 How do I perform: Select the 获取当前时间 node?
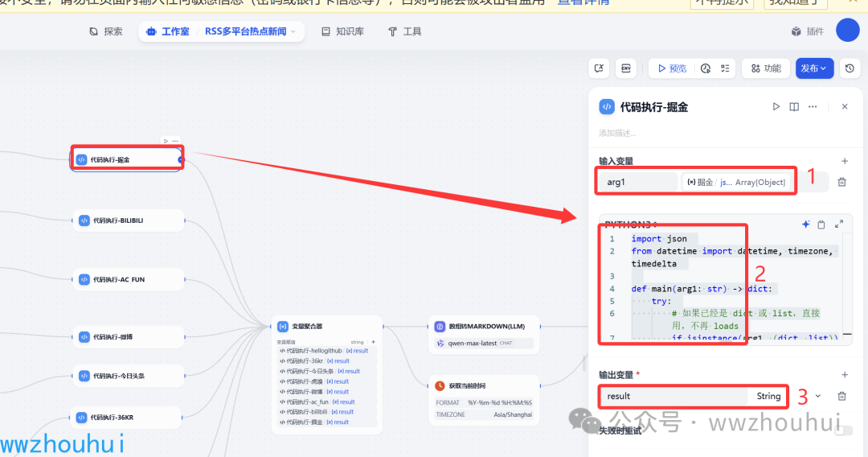pyautogui.click(x=485, y=400)
